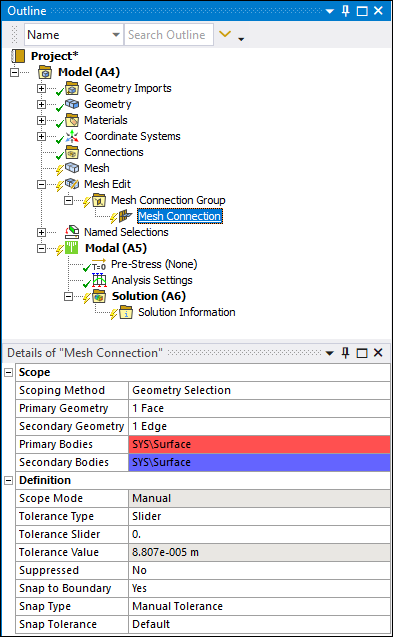Click the red Primary Bodies color field
This screenshot has height=637, width=393.
click(x=259, y=444)
